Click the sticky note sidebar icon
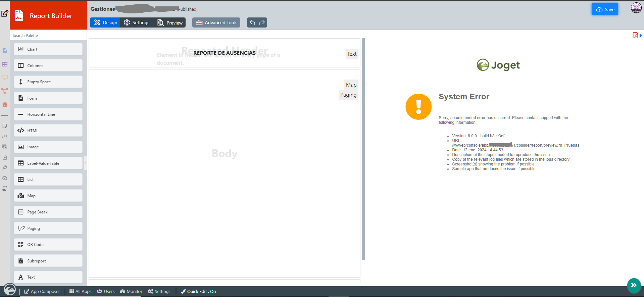 point(5,126)
